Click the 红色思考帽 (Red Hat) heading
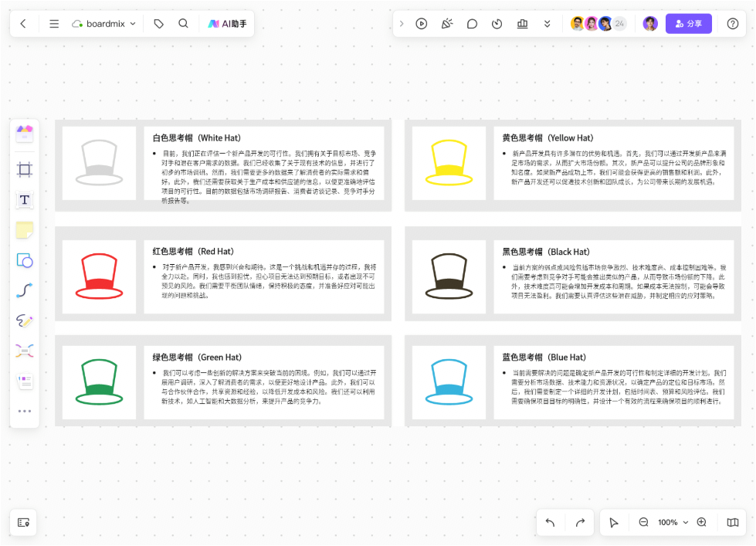 (x=193, y=251)
